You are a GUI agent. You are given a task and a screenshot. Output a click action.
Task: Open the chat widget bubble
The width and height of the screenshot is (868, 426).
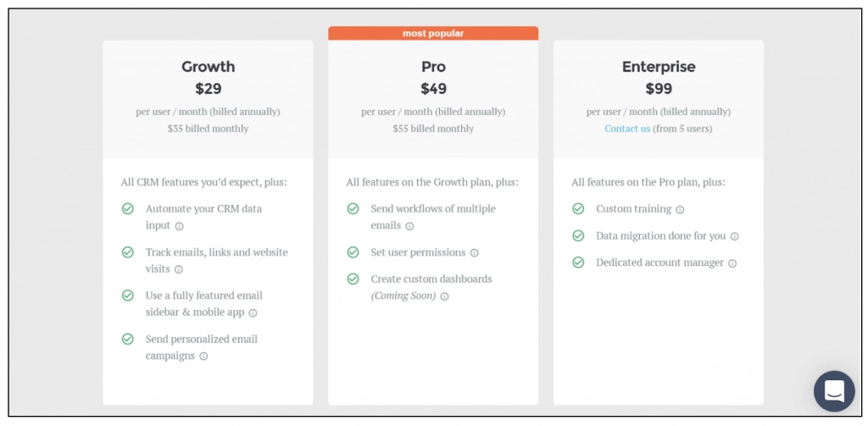(834, 390)
